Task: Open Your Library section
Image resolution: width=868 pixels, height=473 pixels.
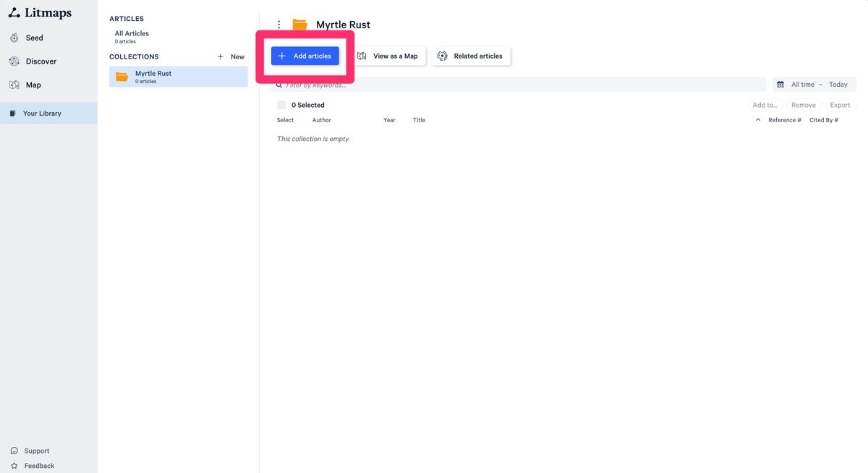Action: coord(48,114)
